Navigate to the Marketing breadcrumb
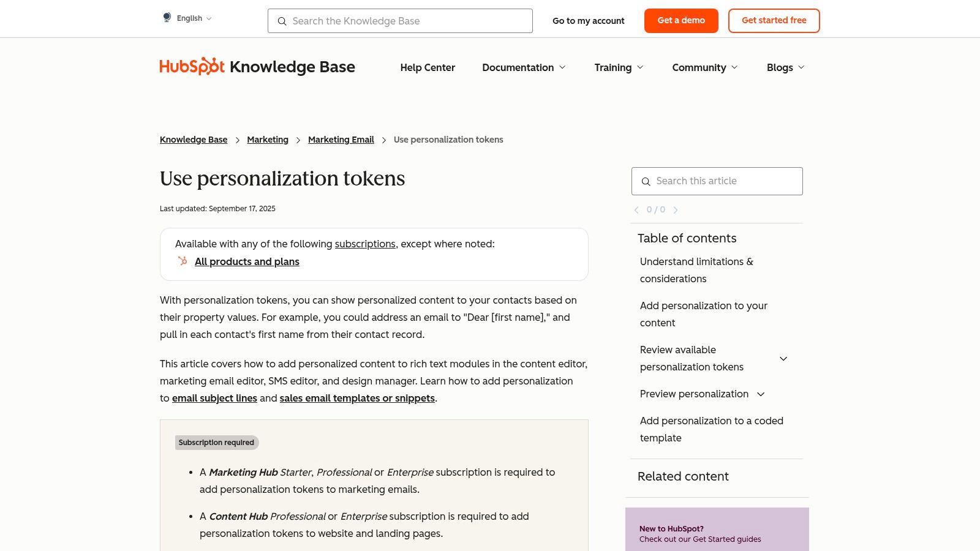 pyautogui.click(x=268, y=140)
